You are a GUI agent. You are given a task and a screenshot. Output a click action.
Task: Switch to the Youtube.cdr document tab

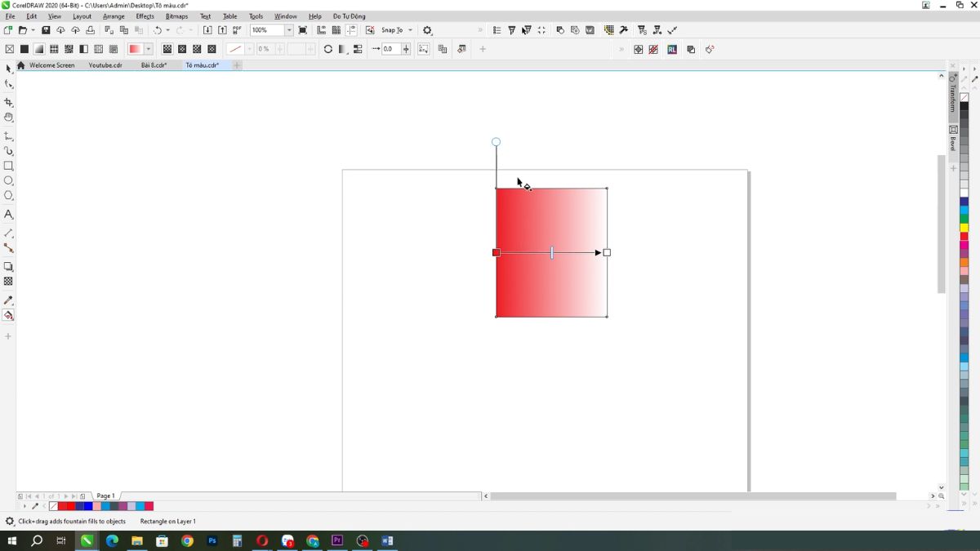(x=105, y=65)
